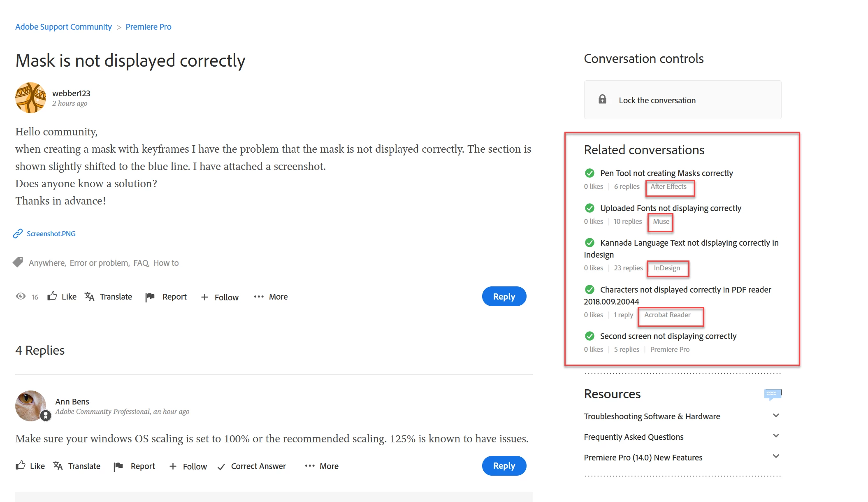The width and height of the screenshot is (868, 502).
Task: Expand Troubleshooting Software & Hardware section
Action: pos(776,416)
